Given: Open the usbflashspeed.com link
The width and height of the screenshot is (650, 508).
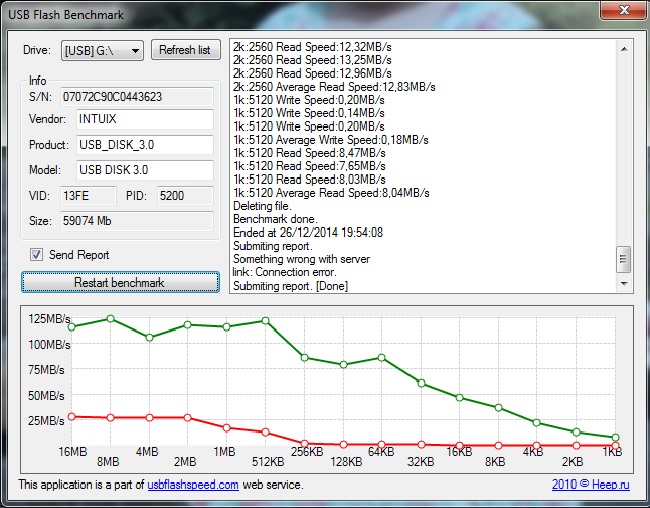Looking at the screenshot, I should [193, 485].
